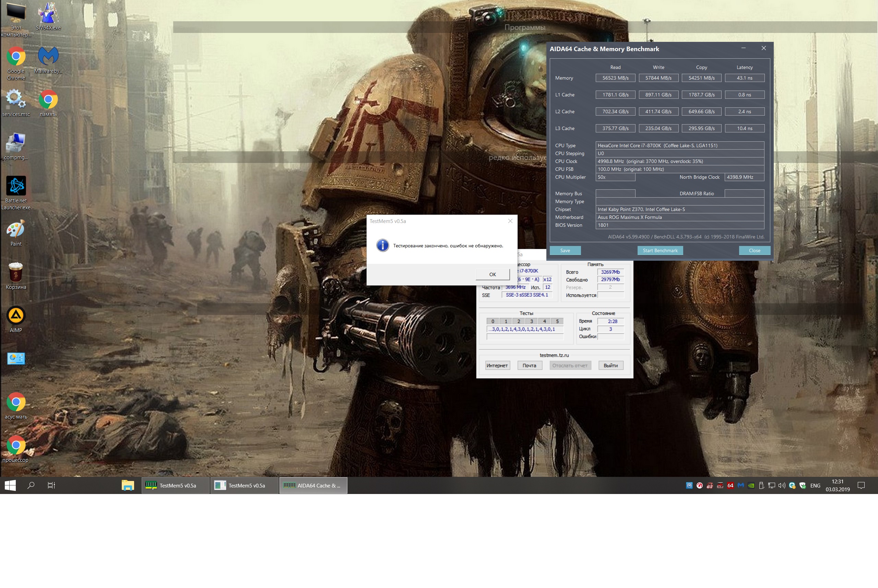878x588 pixels.
Task: Click the volume icon in system tray
Action: pyautogui.click(x=782, y=485)
